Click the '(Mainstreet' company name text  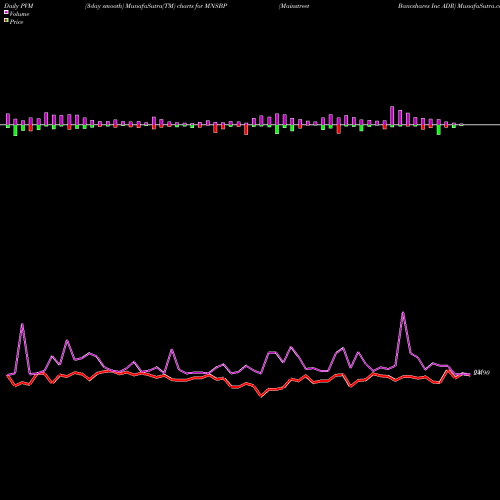294,6
